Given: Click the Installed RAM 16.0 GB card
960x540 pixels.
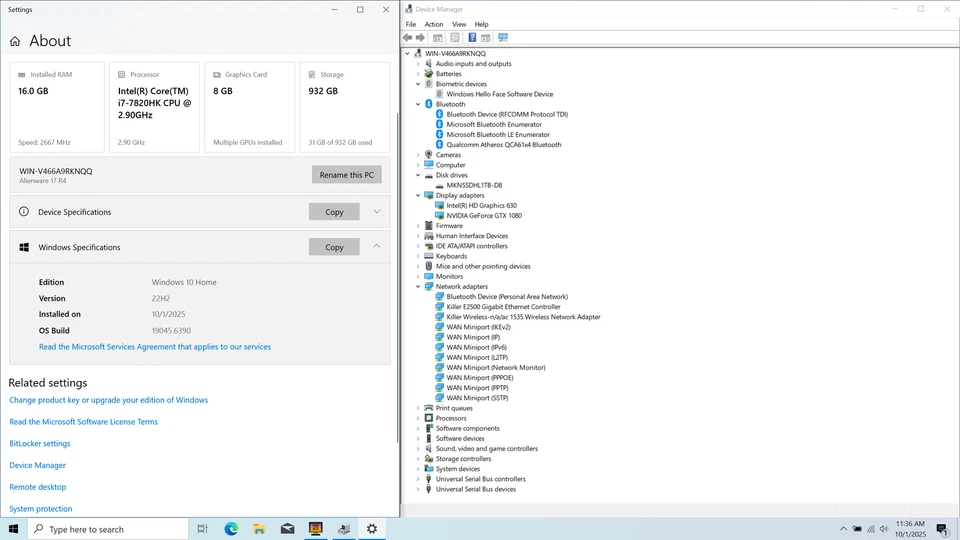Looking at the screenshot, I should pyautogui.click(x=57, y=107).
